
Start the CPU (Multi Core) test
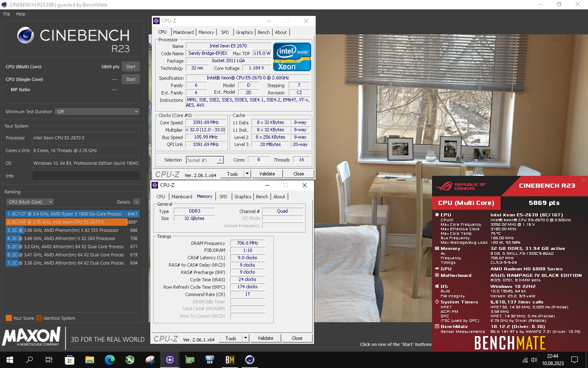131,67
